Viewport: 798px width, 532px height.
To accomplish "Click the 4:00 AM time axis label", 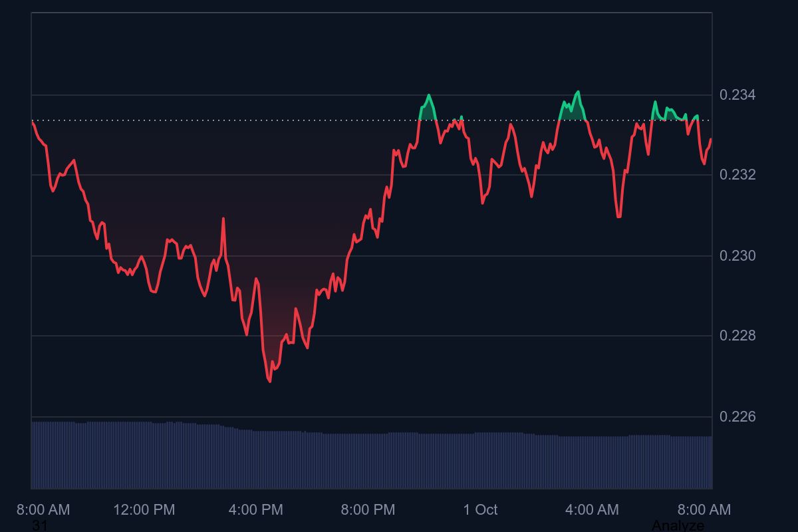I will (x=592, y=509).
